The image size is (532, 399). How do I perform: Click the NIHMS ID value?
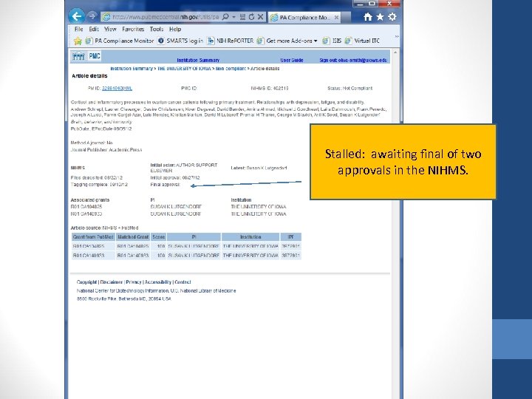(281, 88)
